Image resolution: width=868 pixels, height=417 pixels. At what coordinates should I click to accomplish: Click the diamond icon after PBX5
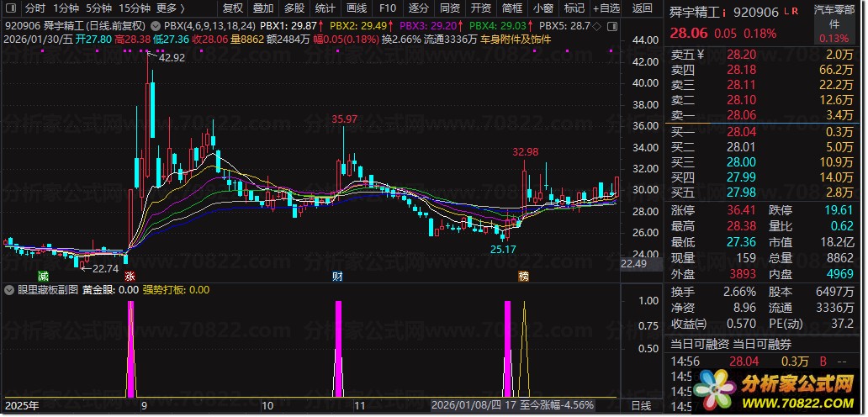(x=596, y=26)
